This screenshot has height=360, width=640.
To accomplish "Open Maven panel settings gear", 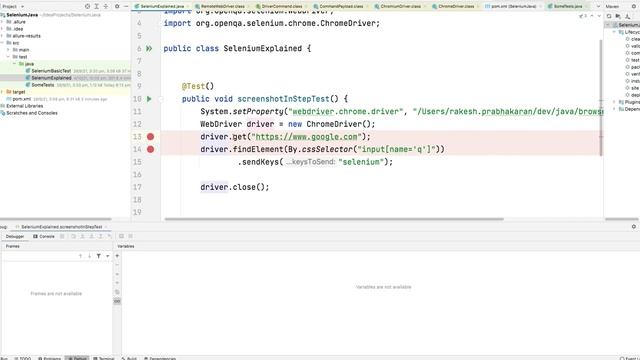I will tap(634, 6).
